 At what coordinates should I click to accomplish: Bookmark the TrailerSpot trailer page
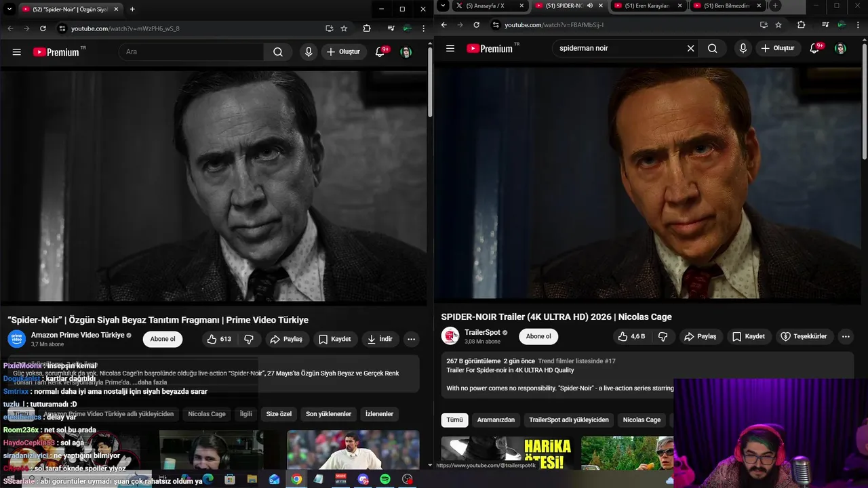[x=778, y=25]
